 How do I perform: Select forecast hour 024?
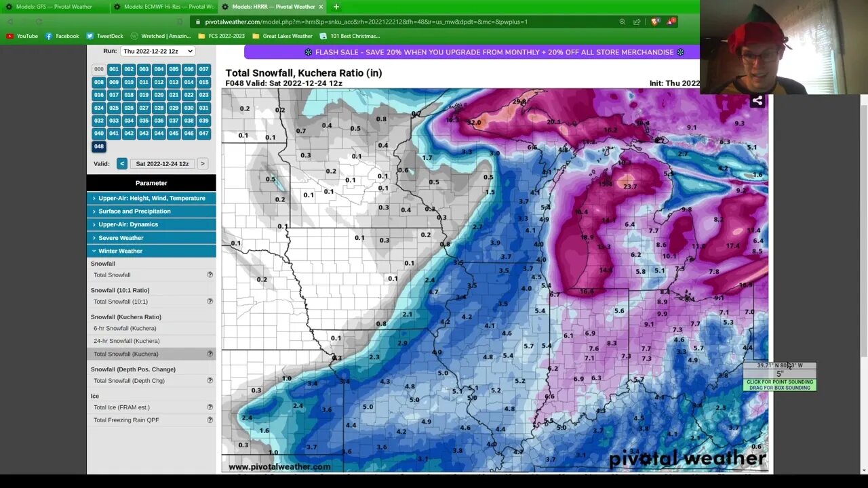[x=99, y=108]
